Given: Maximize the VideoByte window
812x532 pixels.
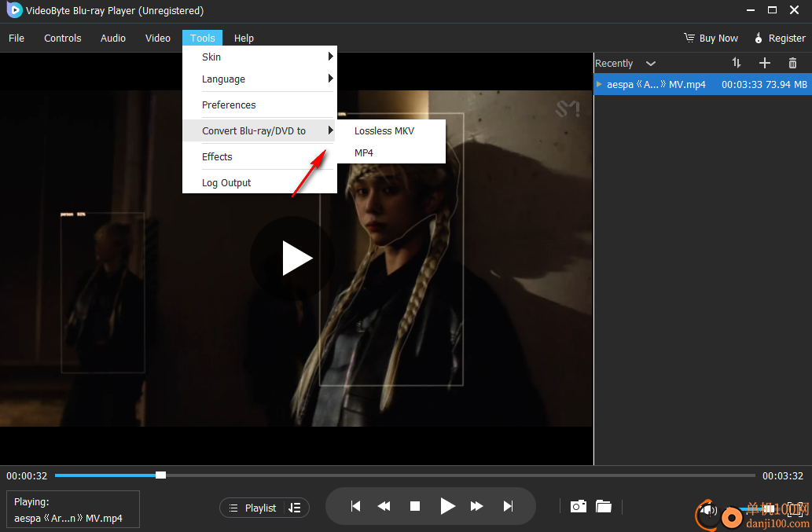Looking at the screenshot, I should [x=772, y=10].
